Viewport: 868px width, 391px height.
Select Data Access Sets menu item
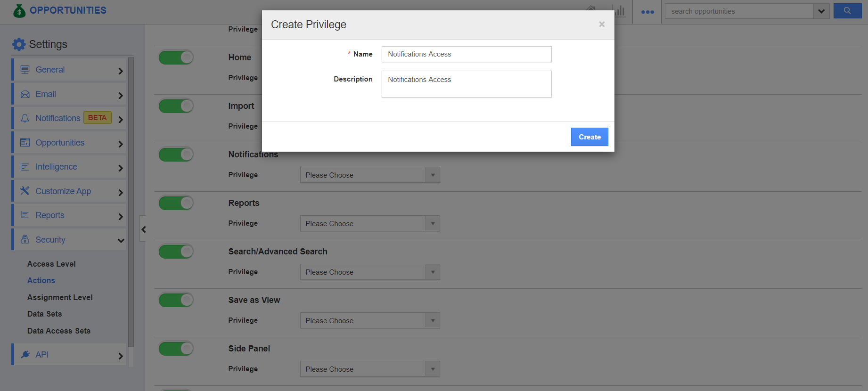[59, 331]
